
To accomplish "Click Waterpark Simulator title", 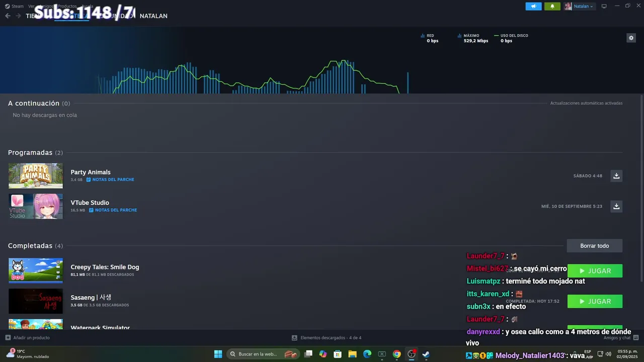I will pyautogui.click(x=100, y=327).
